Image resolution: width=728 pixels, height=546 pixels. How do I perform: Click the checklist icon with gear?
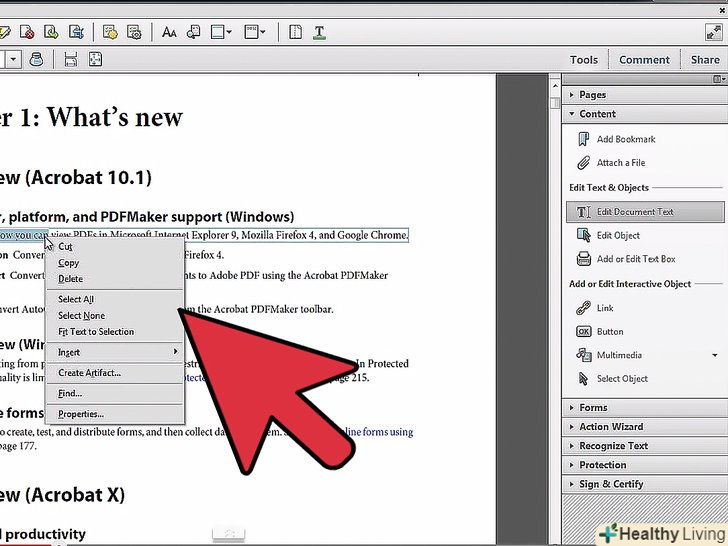coord(134,32)
